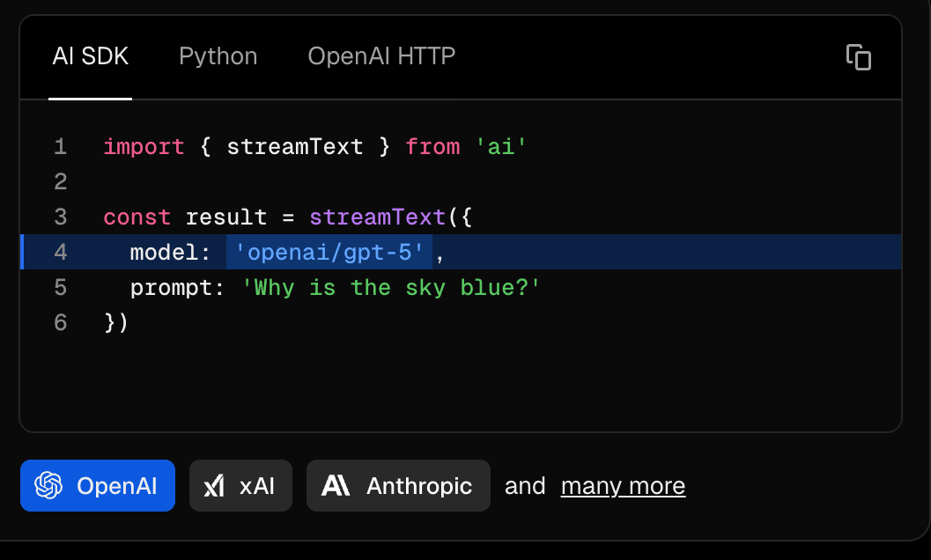Click the 'Why is the sky blue?' prompt string
This screenshot has height=560, width=931.
pyautogui.click(x=391, y=288)
